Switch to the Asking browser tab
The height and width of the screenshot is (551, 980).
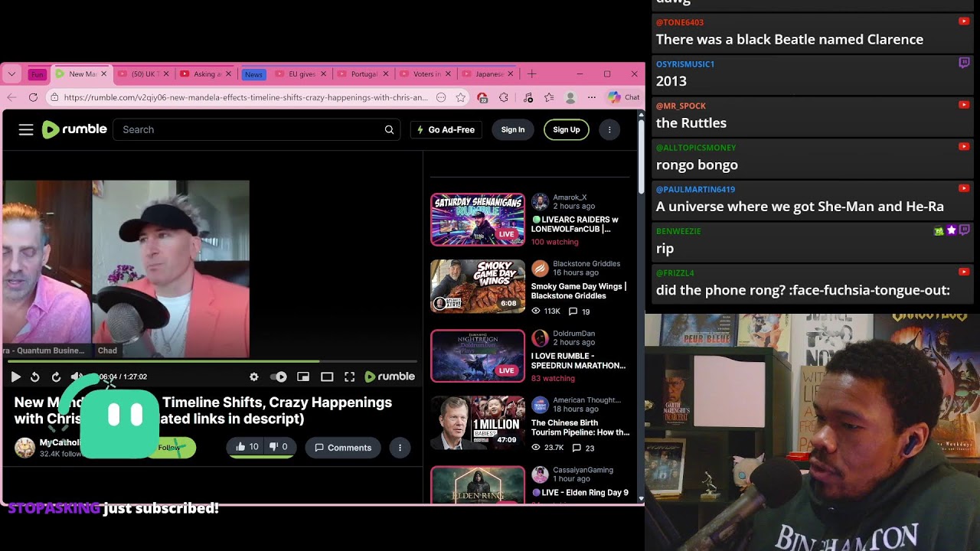(x=206, y=74)
